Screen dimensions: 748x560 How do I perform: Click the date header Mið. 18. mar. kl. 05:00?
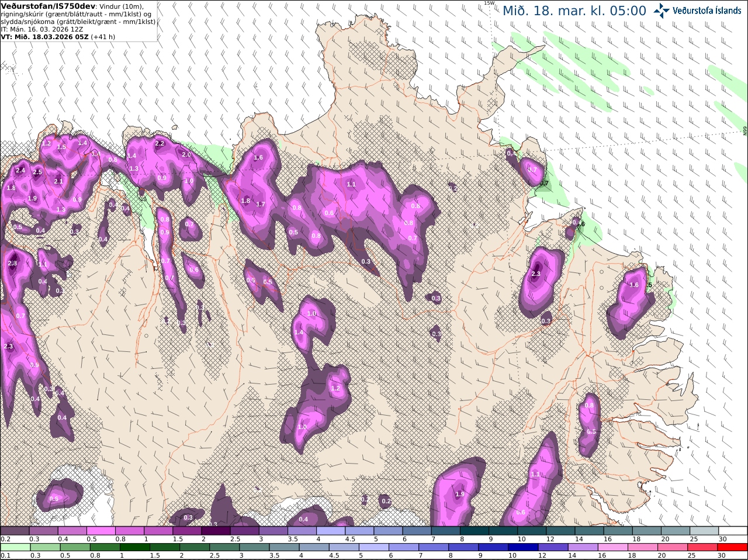point(574,11)
